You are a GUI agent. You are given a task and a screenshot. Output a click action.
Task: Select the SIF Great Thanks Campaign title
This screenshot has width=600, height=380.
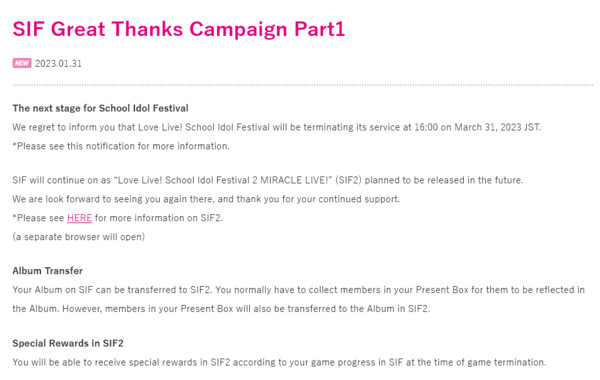[x=179, y=29]
